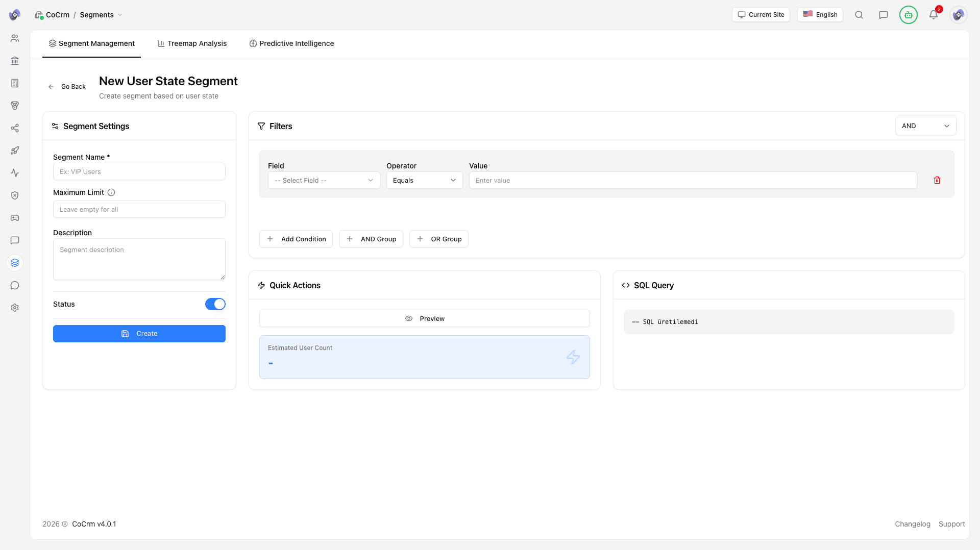
Task: Open the Changelog link in the footer
Action: 912,524
